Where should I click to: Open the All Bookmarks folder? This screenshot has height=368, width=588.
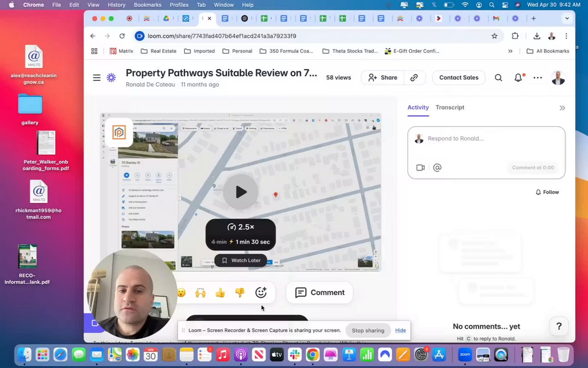[x=548, y=51]
